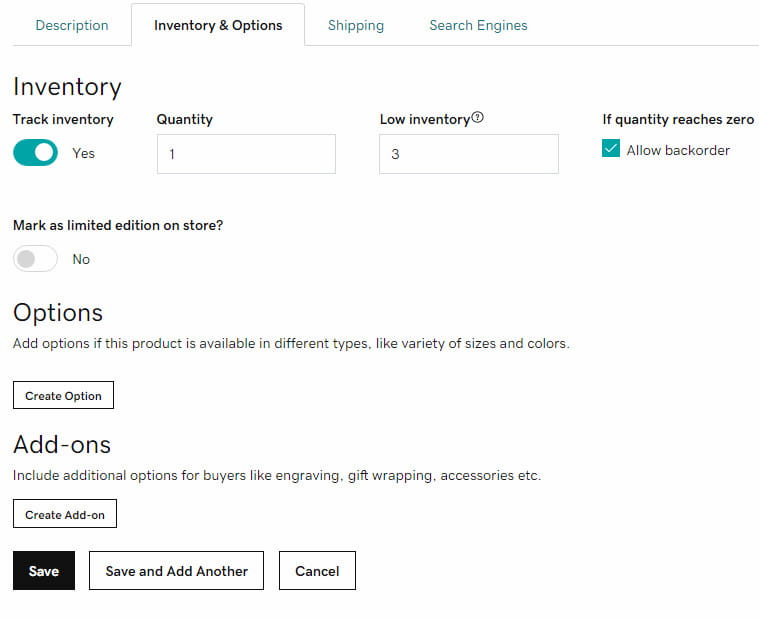This screenshot has height=618, width=759.
Task: Click the 'Quantity' field label
Action: (184, 120)
